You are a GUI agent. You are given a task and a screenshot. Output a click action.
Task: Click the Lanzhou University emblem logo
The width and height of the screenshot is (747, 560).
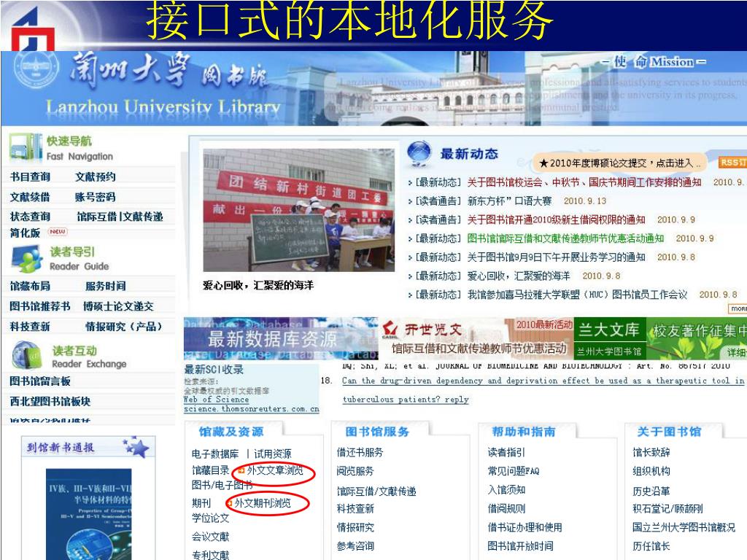tap(36, 70)
